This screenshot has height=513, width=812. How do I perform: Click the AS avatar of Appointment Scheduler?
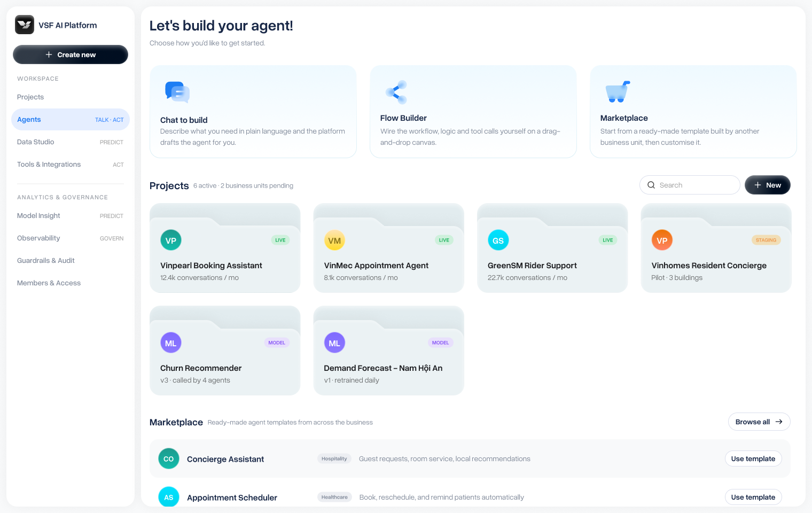(x=169, y=497)
